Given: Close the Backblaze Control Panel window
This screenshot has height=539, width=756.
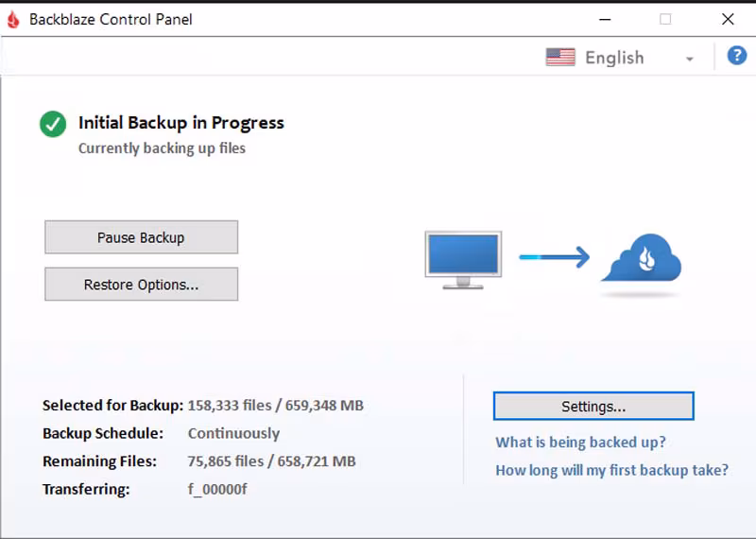Looking at the screenshot, I should point(728,19).
